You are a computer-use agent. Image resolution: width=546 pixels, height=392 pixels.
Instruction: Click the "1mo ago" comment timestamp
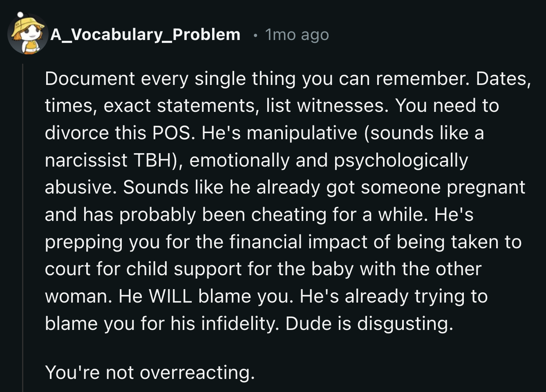coord(297,35)
